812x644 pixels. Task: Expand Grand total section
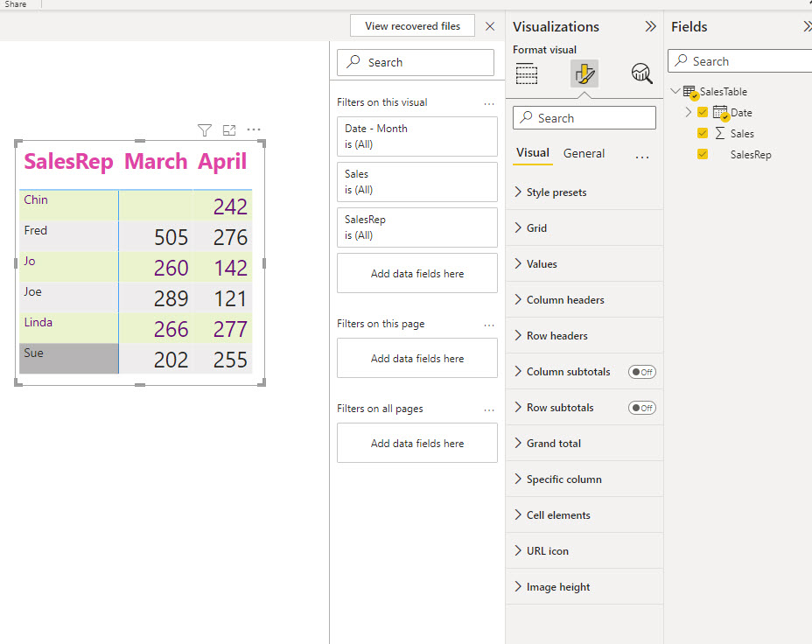(584, 443)
